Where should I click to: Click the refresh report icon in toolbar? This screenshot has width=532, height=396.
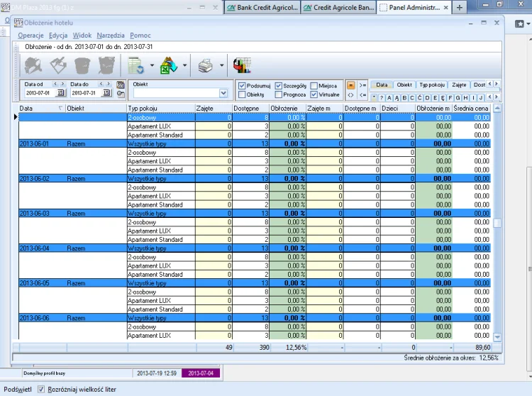[135, 66]
